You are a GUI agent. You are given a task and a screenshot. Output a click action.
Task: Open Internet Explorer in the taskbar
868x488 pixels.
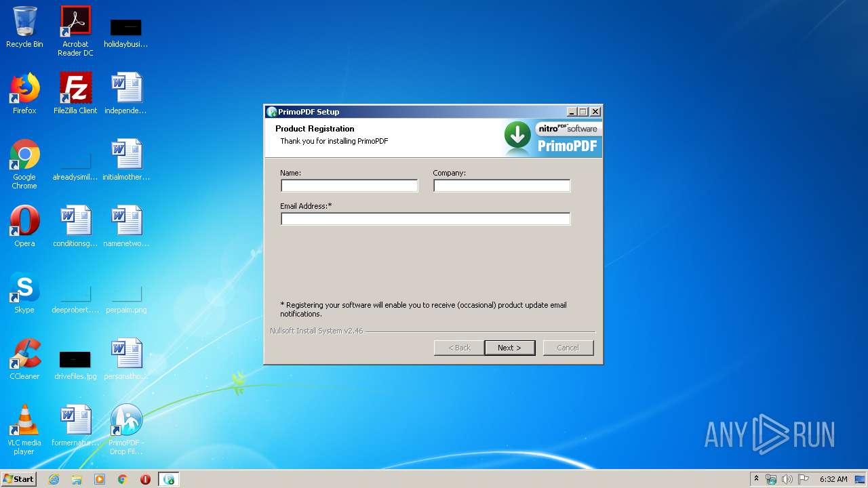pyautogui.click(x=54, y=479)
